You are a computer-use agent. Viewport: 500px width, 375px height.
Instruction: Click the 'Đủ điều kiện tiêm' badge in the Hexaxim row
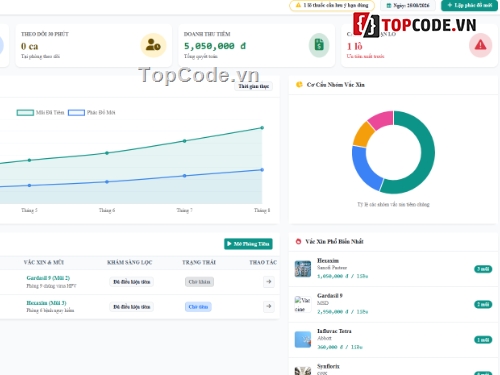132,307
